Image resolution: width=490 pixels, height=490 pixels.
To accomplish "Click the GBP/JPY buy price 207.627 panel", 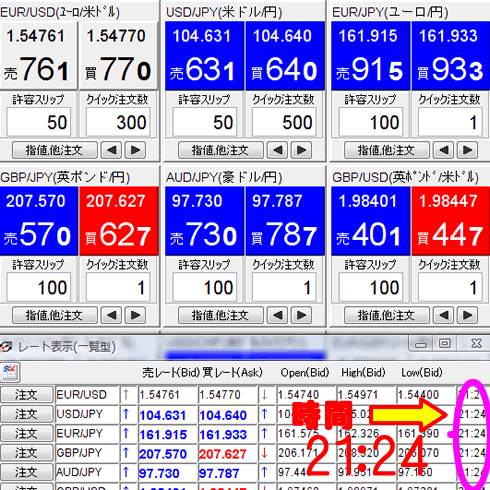I will click(119, 221).
